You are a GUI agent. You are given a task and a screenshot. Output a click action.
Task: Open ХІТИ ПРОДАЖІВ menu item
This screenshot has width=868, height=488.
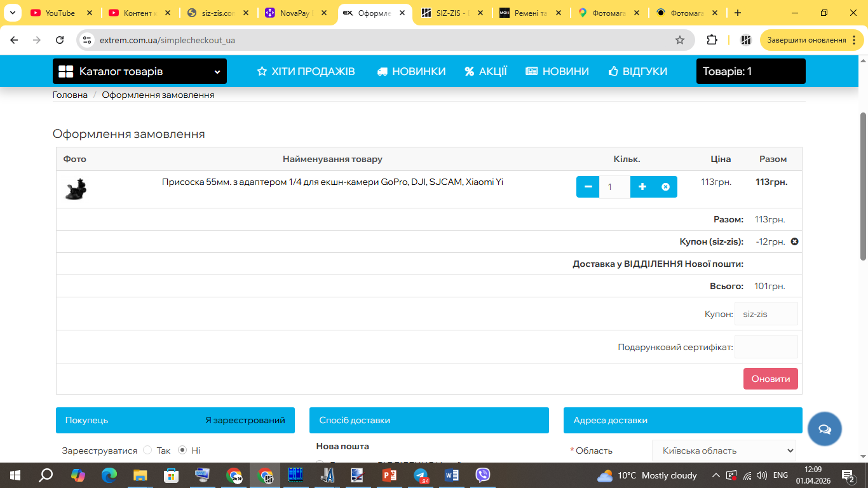tap(306, 71)
